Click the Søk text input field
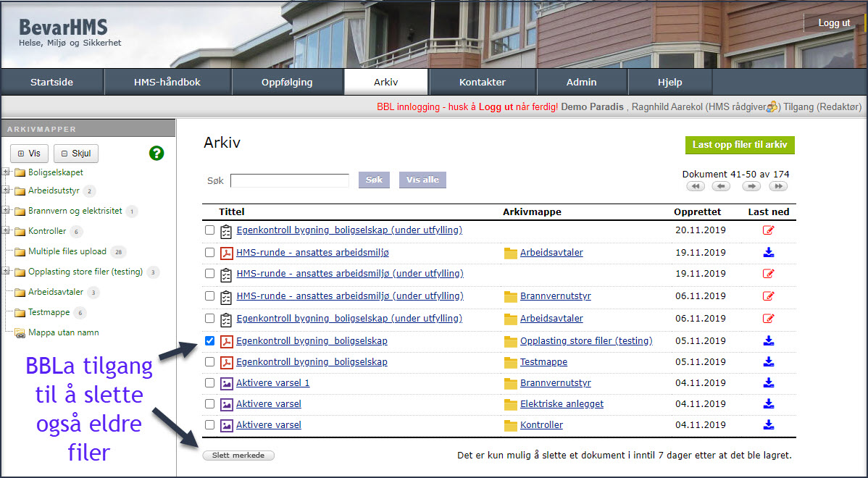868x478 pixels. pos(289,180)
